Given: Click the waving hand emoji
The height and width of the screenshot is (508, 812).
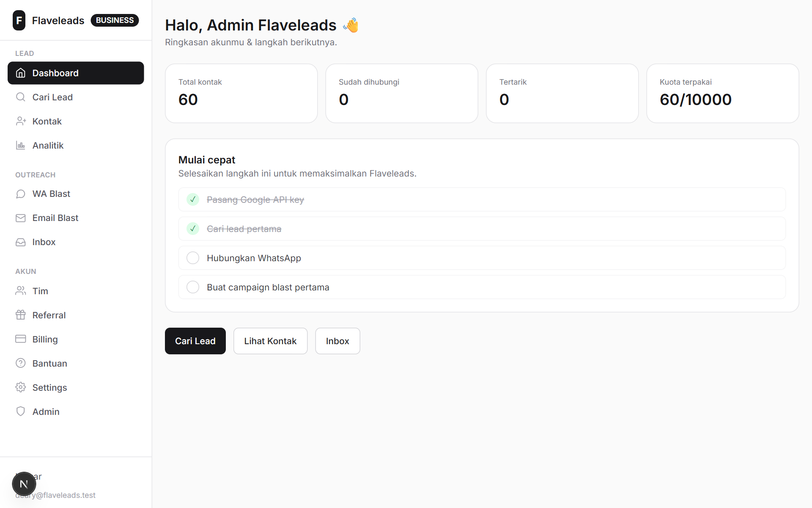Looking at the screenshot, I should tap(351, 25).
